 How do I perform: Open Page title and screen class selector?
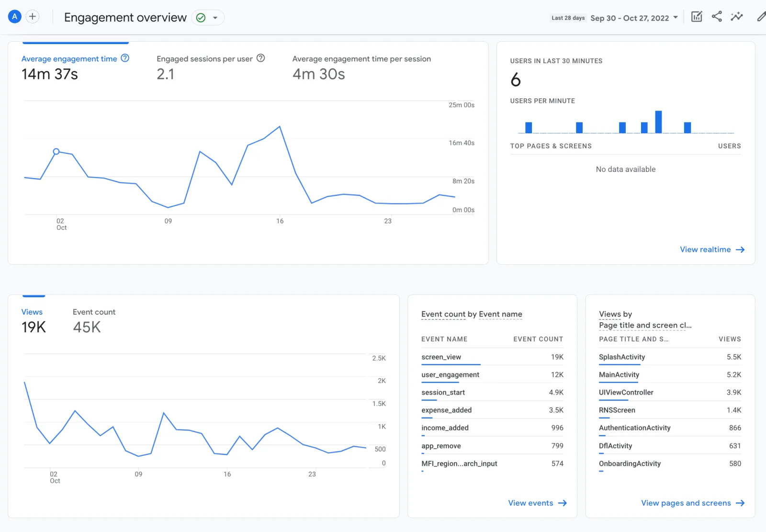click(x=645, y=325)
